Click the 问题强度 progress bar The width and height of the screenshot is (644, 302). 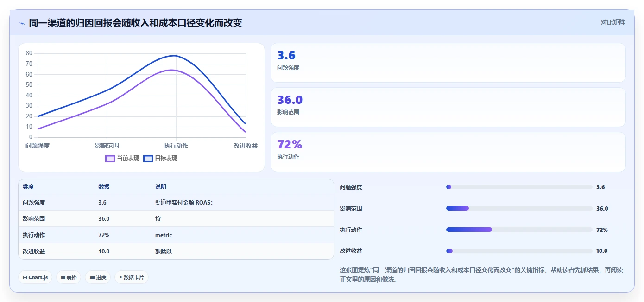(519, 187)
